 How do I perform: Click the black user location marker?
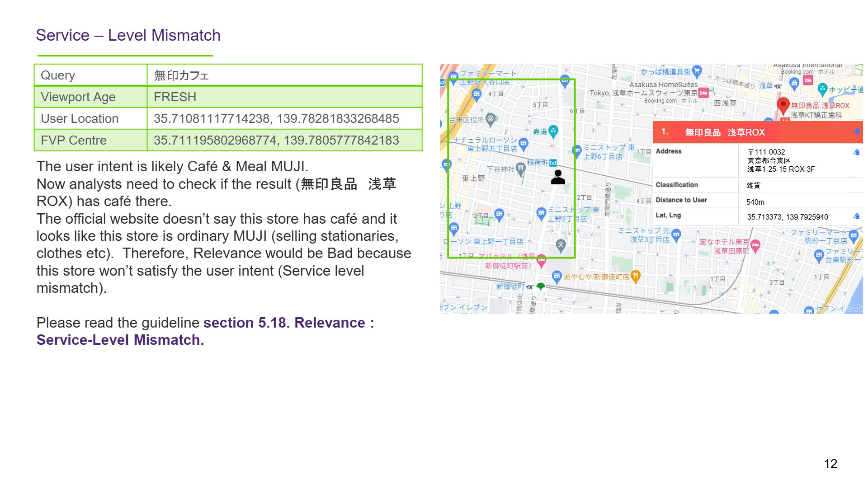click(558, 177)
